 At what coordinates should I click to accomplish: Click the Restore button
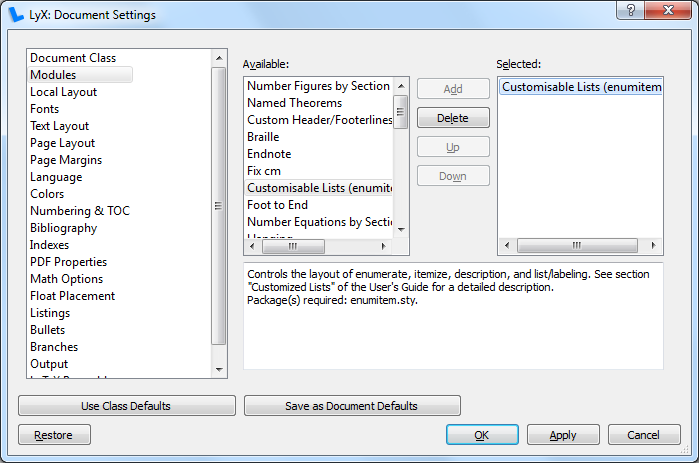tap(54, 435)
